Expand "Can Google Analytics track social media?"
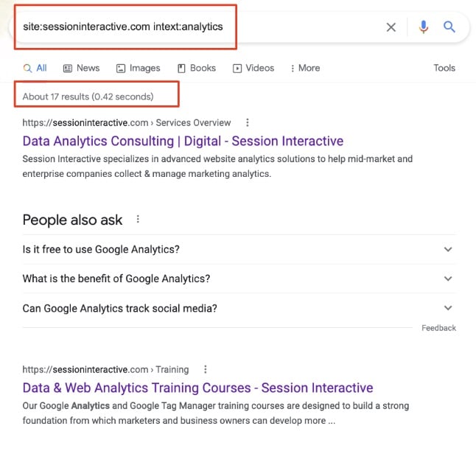 pos(239,308)
